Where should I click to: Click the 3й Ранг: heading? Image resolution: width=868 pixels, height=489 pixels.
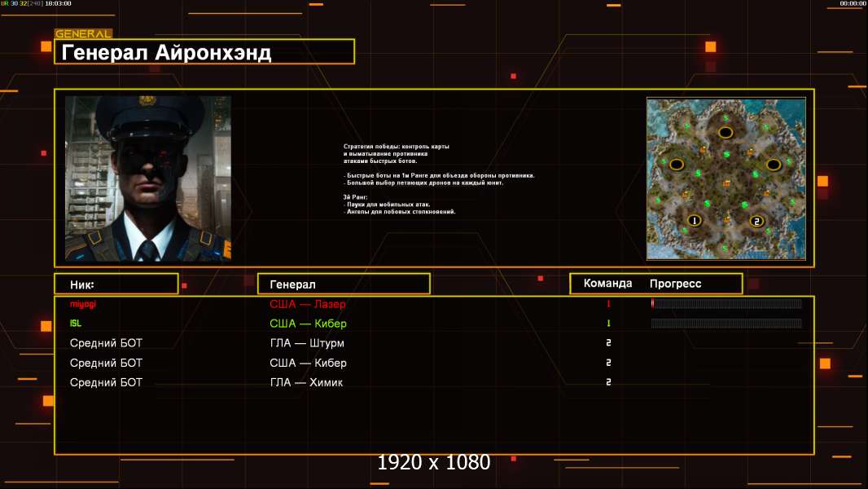click(x=355, y=197)
